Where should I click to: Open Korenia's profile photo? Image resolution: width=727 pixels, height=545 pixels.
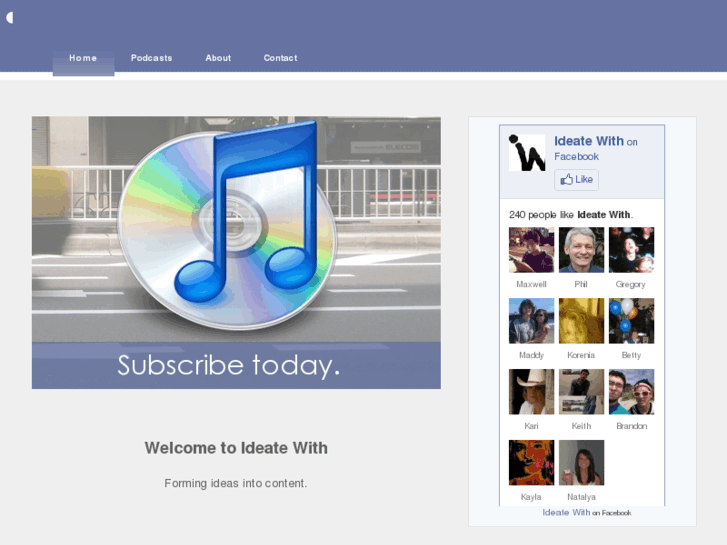pyautogui.click(x=581, y=321)
